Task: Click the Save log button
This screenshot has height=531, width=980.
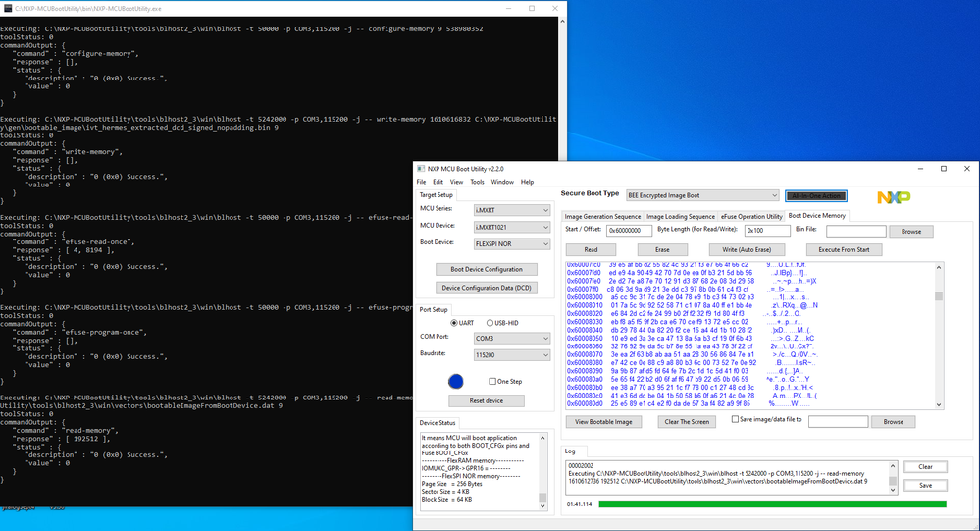Action: (x=926, y=485)
